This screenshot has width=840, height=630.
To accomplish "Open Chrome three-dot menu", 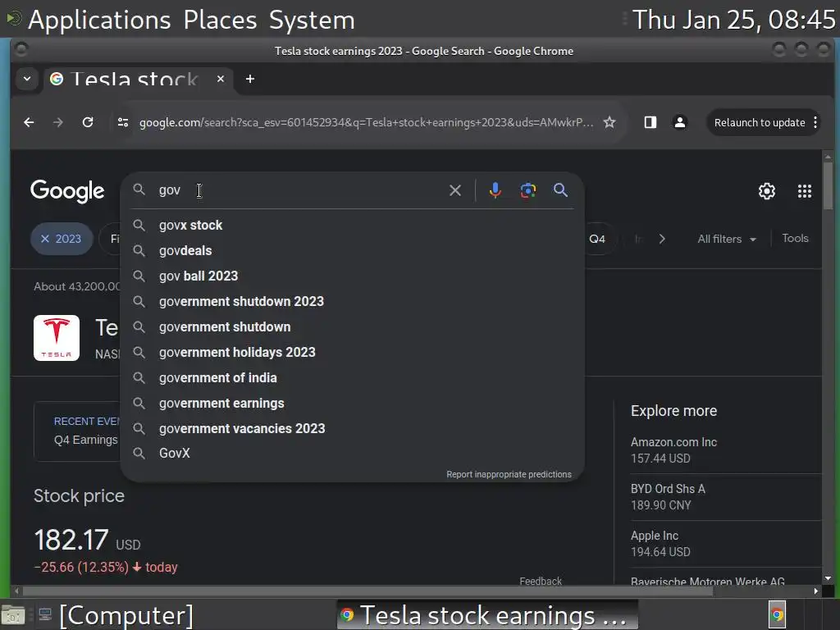I will [815, 123].
